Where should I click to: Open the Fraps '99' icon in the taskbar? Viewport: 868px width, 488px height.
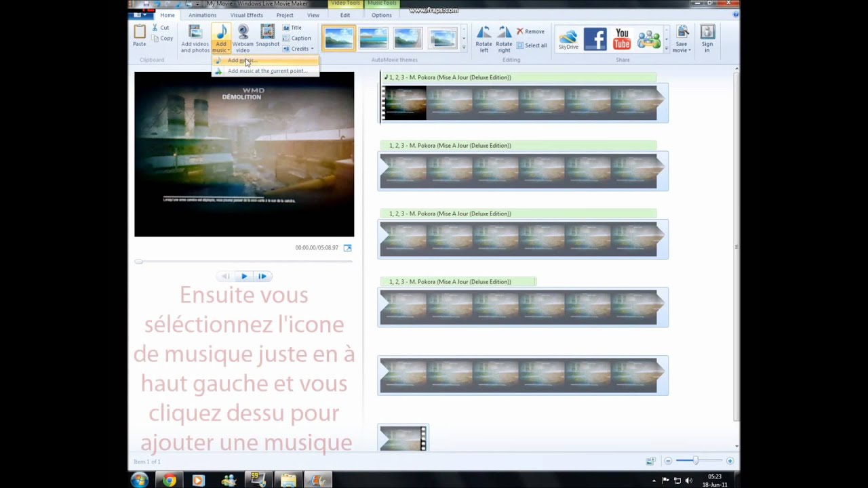coord(258,481)
